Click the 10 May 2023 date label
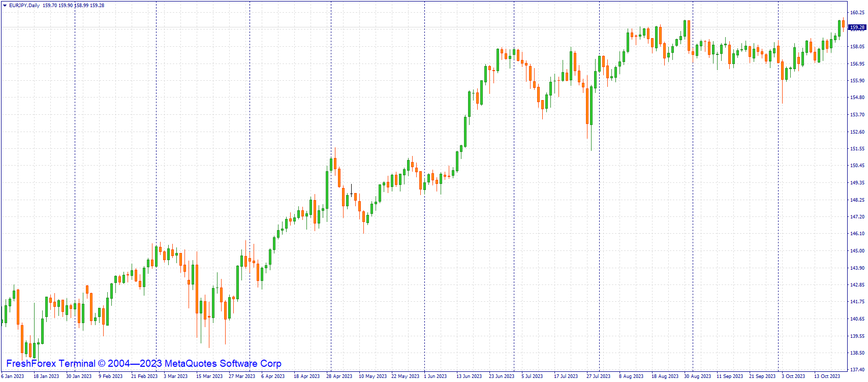868x382 pixels. point(373,376)
